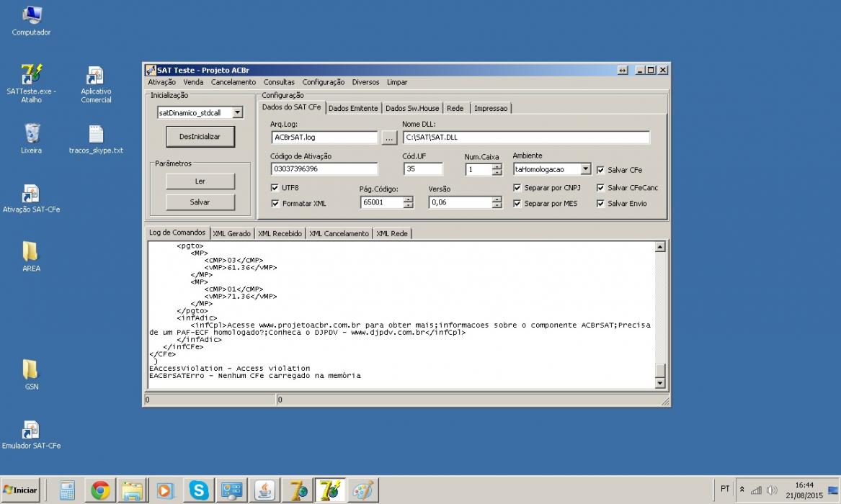Toggle Separar por CNPJ checkbox
This screenshot has width=841, height=504.
click(517, 188)
